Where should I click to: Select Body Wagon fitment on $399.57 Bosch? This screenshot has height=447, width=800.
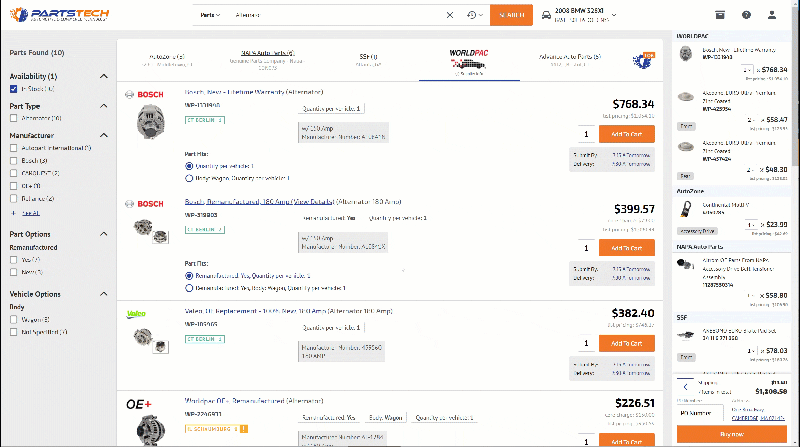[189, 288]
